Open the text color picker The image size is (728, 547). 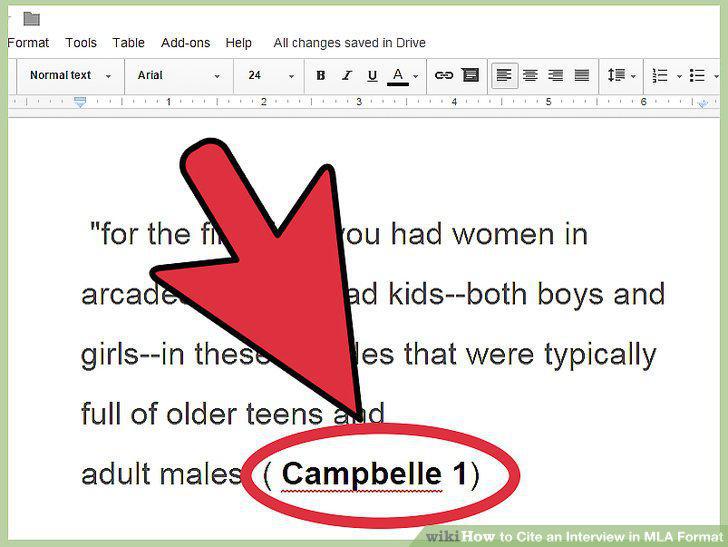[398, 76]
